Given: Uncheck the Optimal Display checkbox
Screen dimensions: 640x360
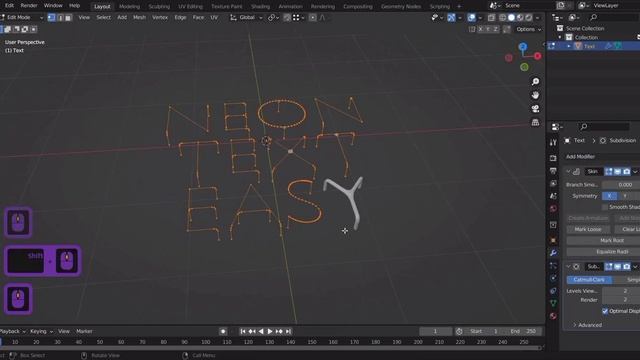Looking at the screenshot, I should (605, 311).
